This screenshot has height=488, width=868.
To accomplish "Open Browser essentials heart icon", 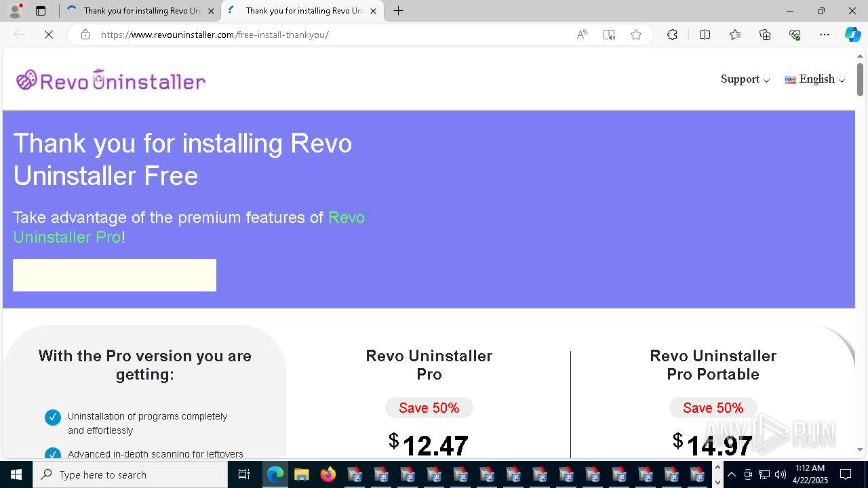I will [795, 35].
